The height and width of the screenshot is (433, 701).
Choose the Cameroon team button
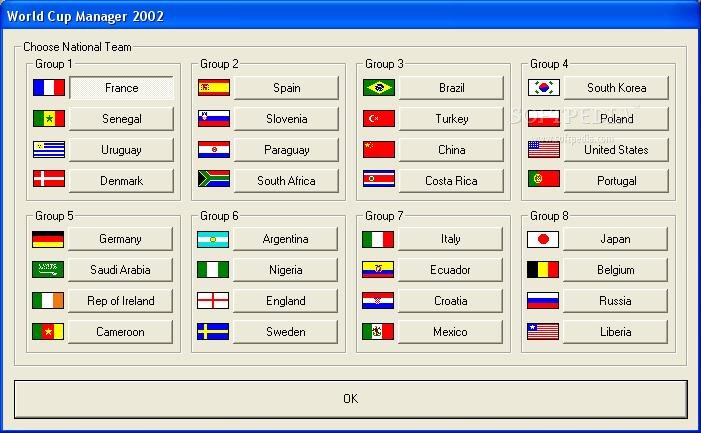click(x=121, y=332)
